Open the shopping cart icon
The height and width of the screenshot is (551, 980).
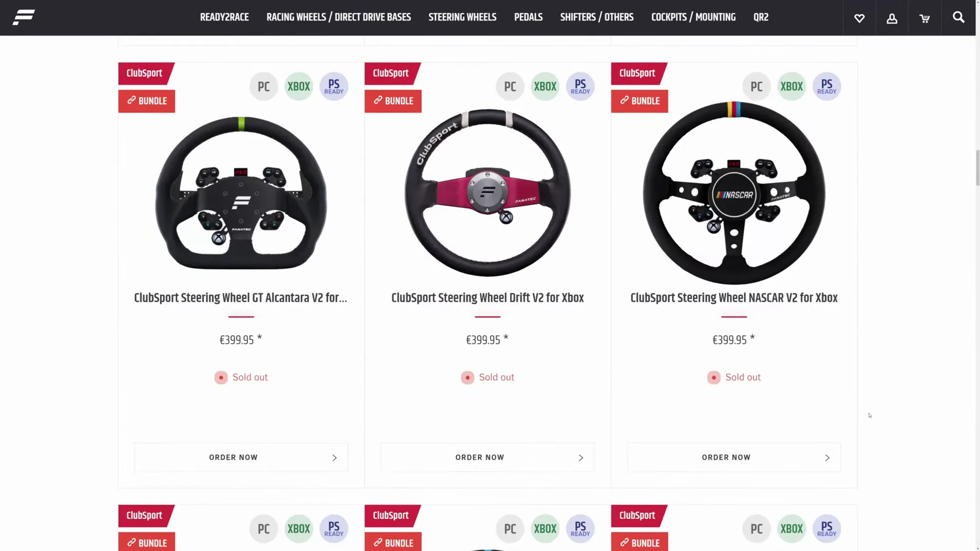tap(924, 18)
